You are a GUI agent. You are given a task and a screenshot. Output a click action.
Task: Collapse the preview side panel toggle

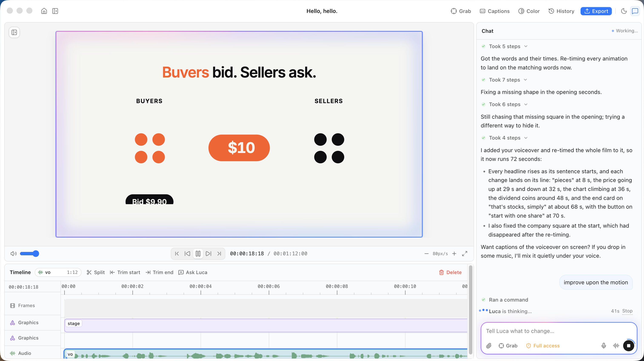coord(14,32)
